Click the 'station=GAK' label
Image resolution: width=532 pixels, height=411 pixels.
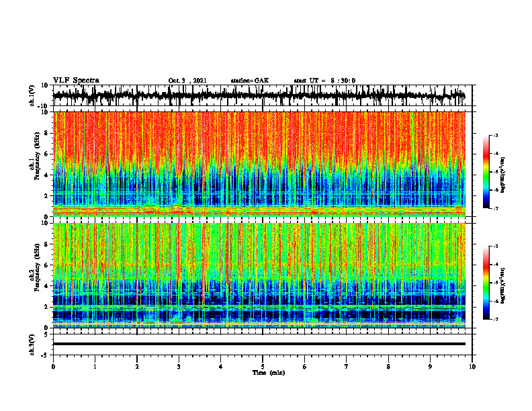point(250,81)
